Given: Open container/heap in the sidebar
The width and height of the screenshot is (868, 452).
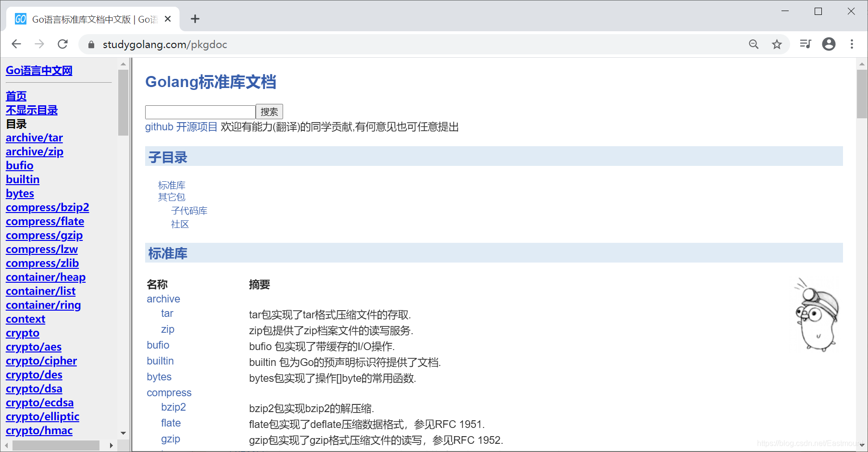Looking at the screenshot, I should pos(46,277).
